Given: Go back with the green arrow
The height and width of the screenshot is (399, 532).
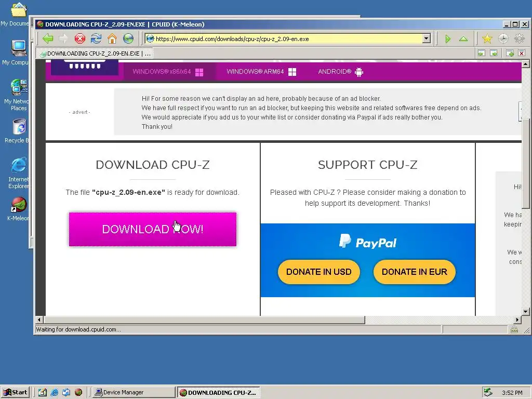Looking at the screenshot, I should coord(48,38).
